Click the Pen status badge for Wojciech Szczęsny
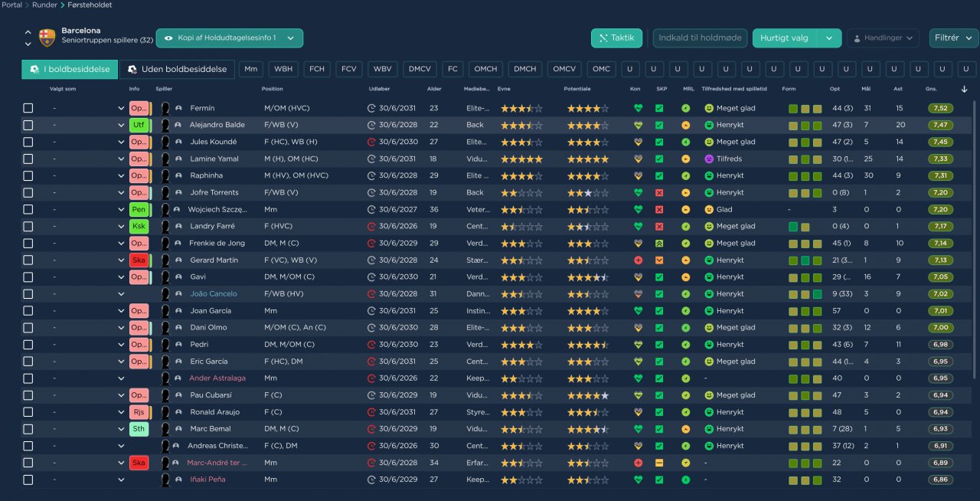980x501 pixels. pos(139,209)
